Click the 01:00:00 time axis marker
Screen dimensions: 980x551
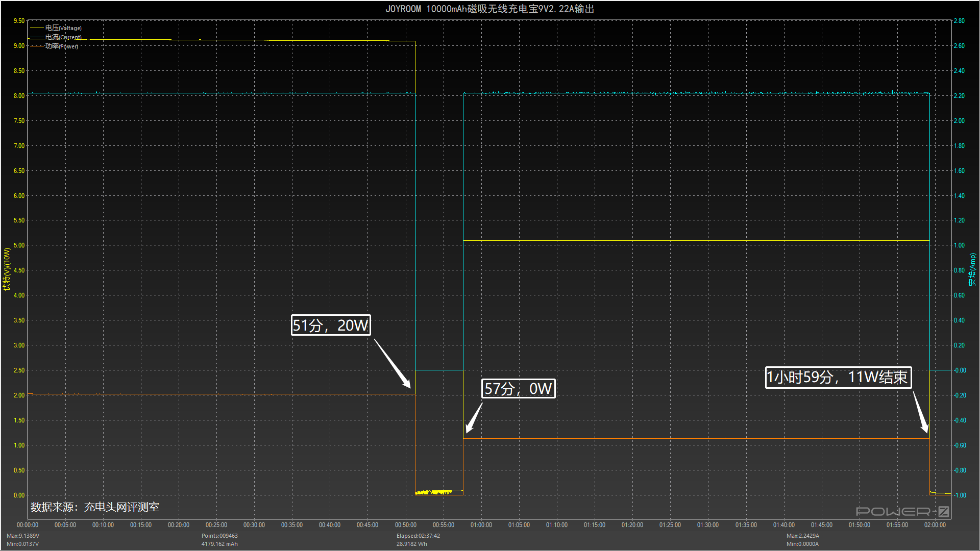pyautogui.click(x=481, y=525)
